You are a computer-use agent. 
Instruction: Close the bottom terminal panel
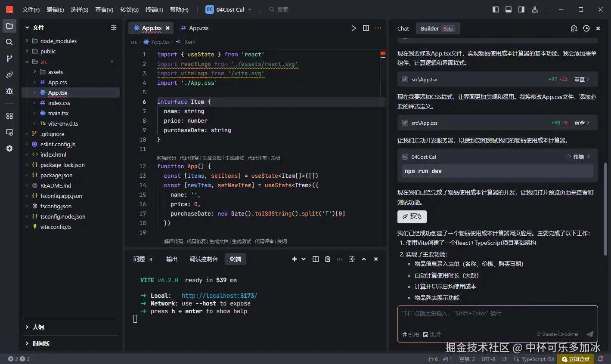[x=376, y=259]
